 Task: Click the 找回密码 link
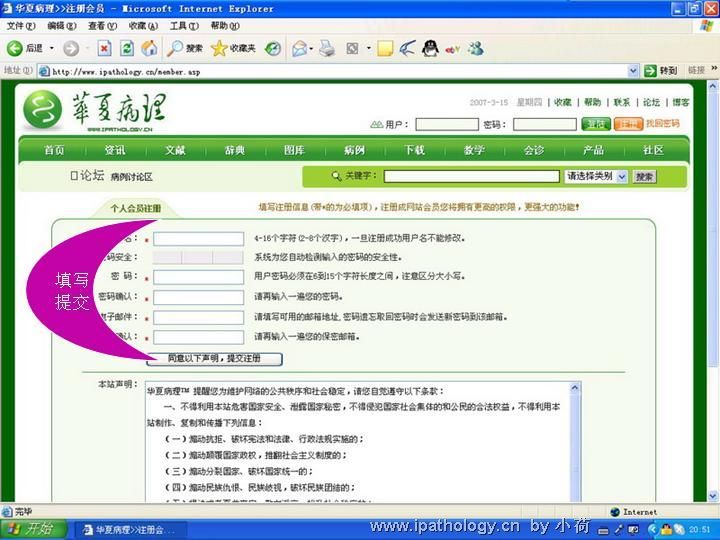pyautogui.click(x=662, y=123)
